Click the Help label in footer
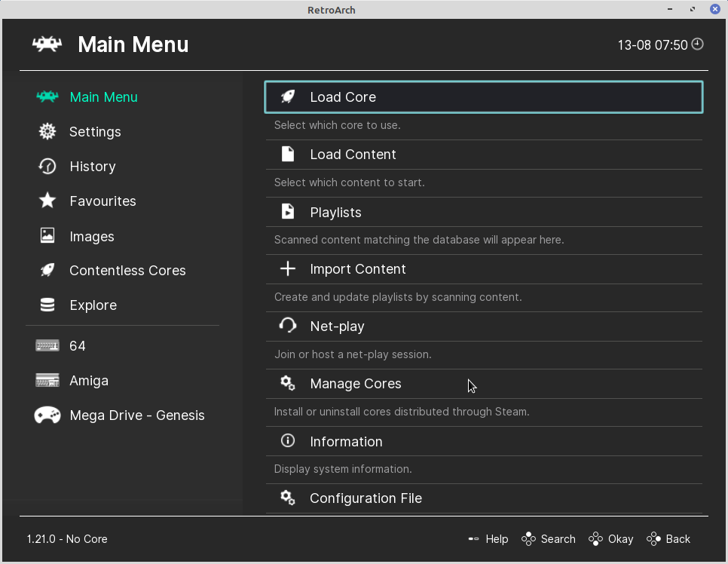This screenshot has width=728, height=564. click(497, 539)
